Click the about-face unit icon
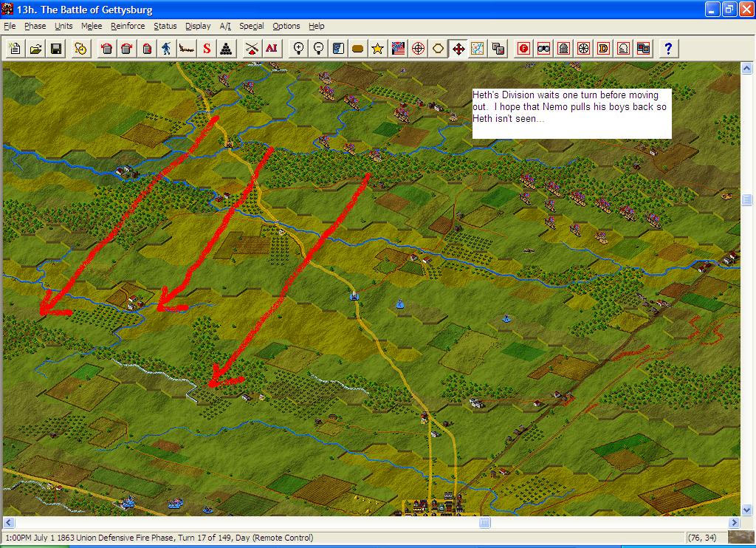 [x=147, y=48]
